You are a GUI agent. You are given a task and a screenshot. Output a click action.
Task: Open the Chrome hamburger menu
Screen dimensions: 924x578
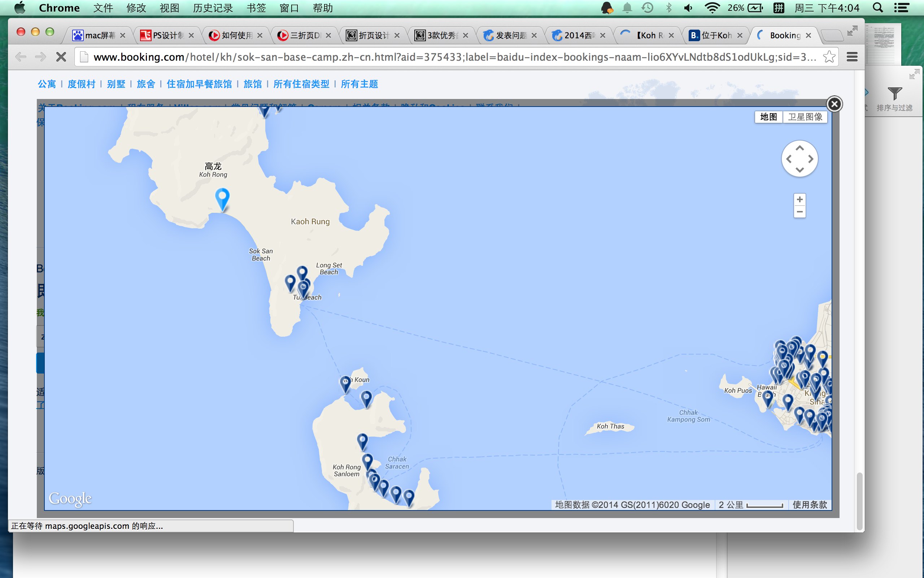(x=852, y=57)
